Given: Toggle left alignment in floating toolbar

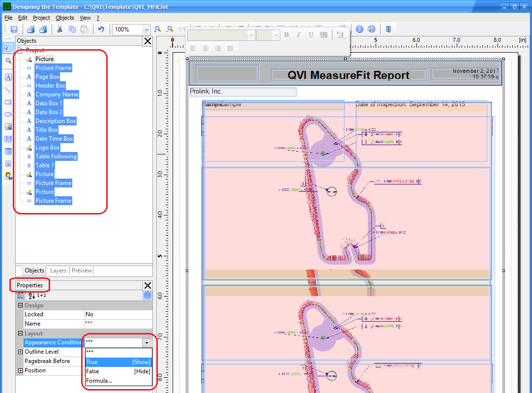Looking at the screenshot, I should pos(193,48).
